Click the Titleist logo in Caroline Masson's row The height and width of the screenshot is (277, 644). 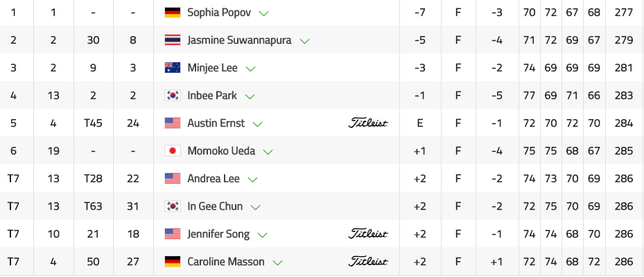click(x=368, y=262)
